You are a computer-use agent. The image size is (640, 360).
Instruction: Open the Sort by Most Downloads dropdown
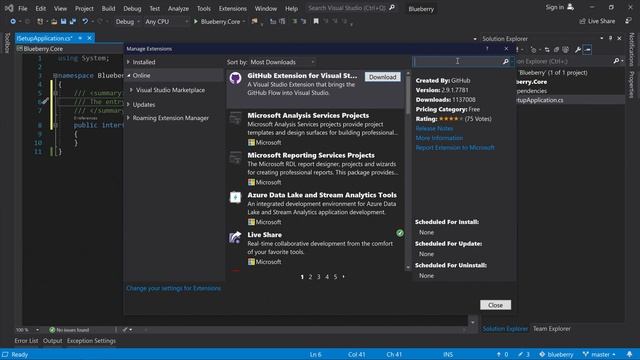tap(282, 62)
